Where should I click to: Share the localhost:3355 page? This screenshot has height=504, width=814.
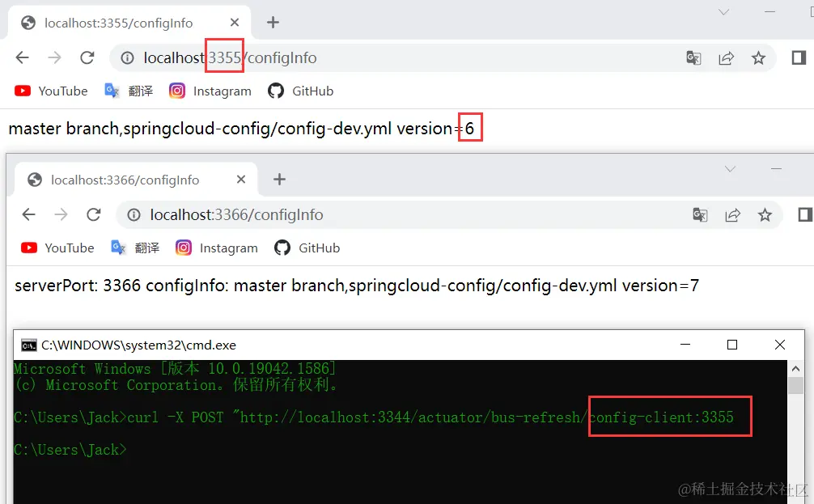pos(727,57)
